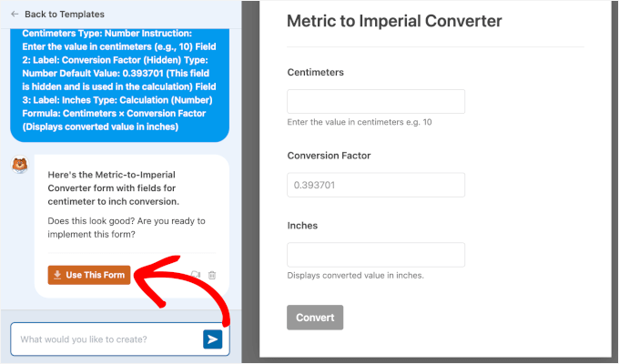Screen dimensions: 619x364
Task: Click the 'Displays converted value in inches' hint
Action: (356, 275)
